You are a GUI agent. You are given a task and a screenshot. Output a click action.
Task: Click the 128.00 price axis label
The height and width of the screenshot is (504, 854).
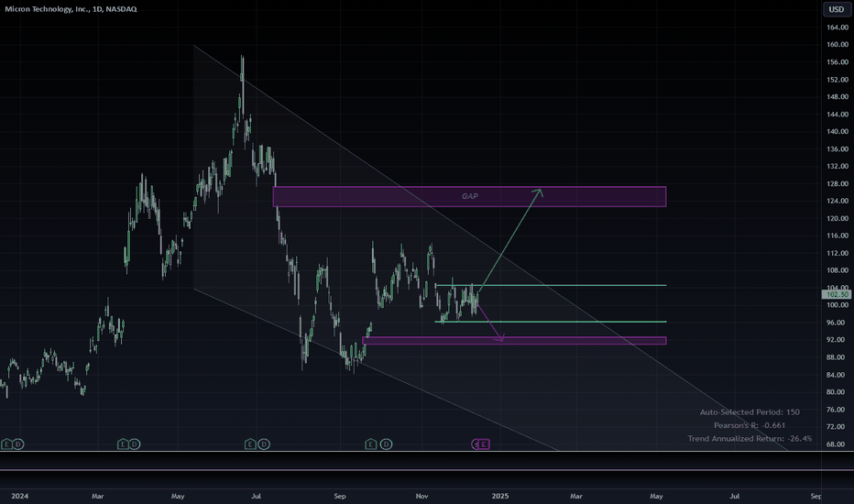pos(838,183)
